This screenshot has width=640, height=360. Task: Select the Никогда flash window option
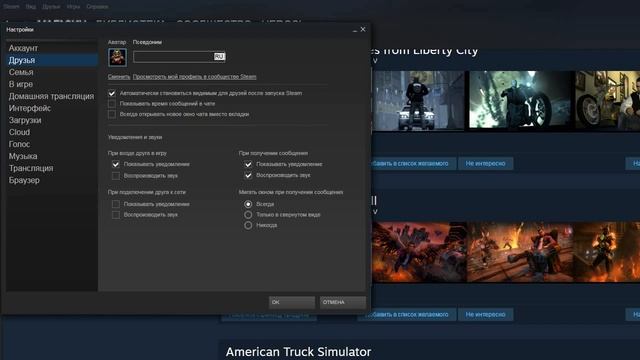pyautogui.click(x=248, y=225)
